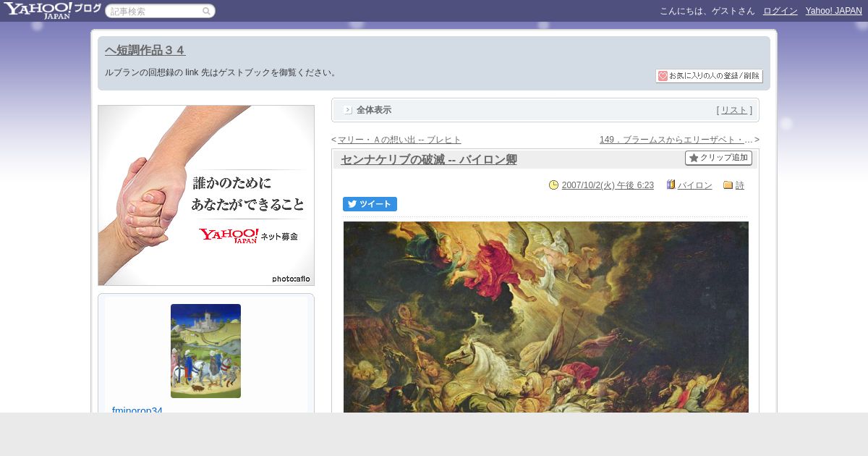This screenshot has width=868, height=456.
Task: Click the 全体表示 arrow icon
Action: click(x=348, y=110)
